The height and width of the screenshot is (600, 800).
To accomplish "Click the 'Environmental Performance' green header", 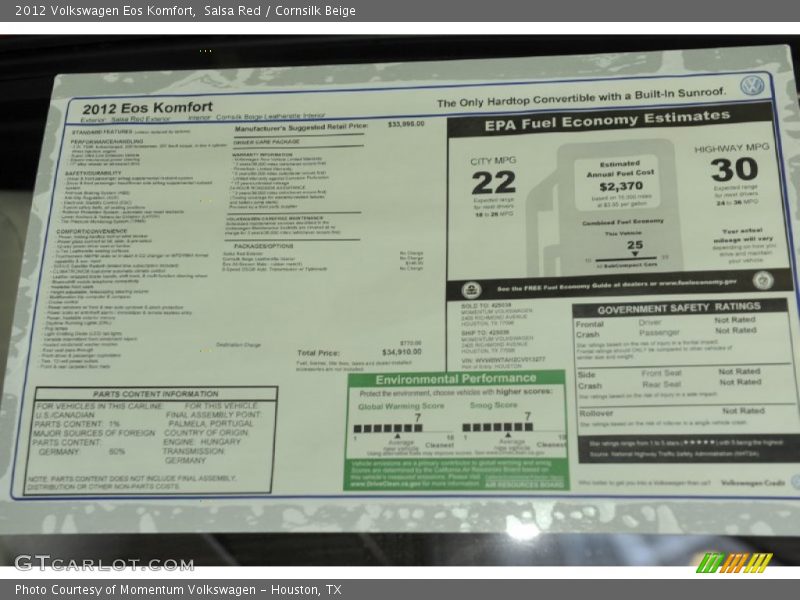I will pos(456,379).
